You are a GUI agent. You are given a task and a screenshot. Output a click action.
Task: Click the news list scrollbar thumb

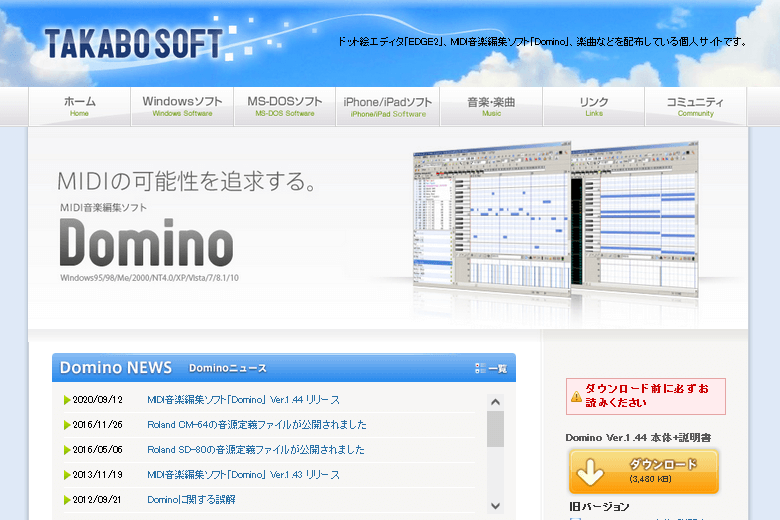pos(495,428)
